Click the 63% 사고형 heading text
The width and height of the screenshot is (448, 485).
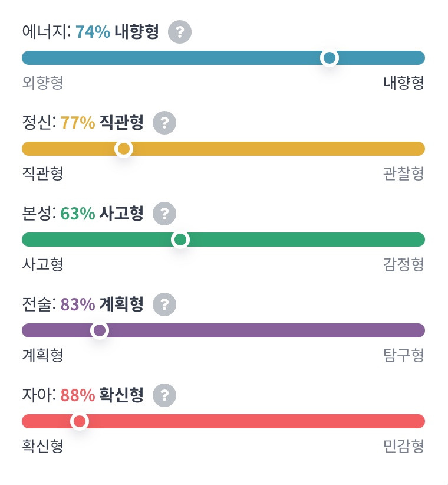(x=102, y=214)
